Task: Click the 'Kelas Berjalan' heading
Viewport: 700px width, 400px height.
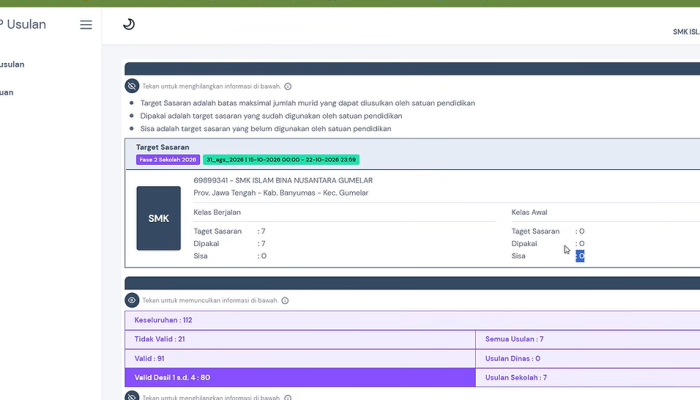Action: pos(217,212)
